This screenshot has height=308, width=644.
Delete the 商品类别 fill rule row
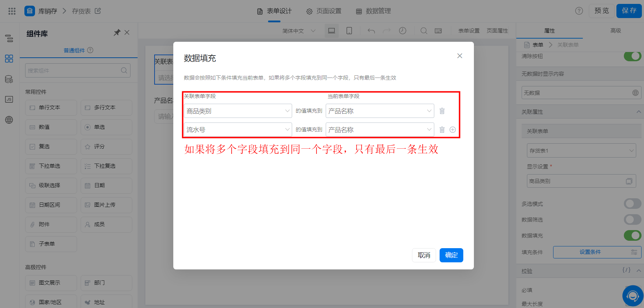pyautogui.click(x=442, y=111)
